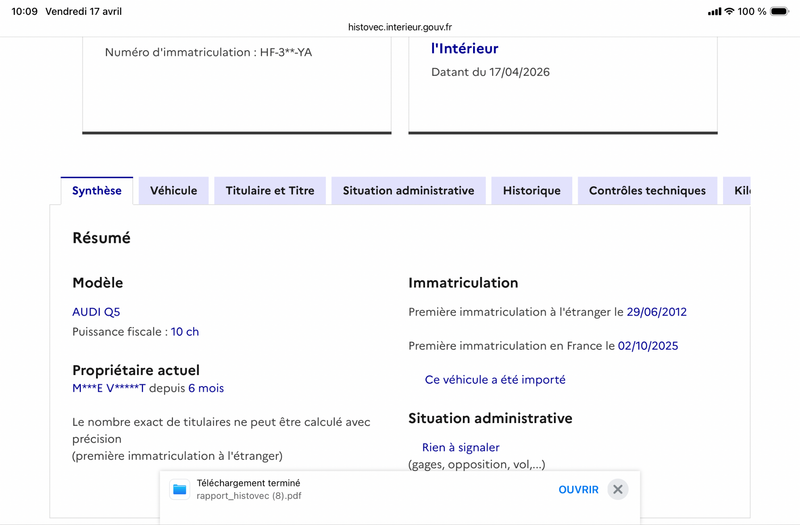Click the AUDI Q5 model text

click(x=96, y=312)
